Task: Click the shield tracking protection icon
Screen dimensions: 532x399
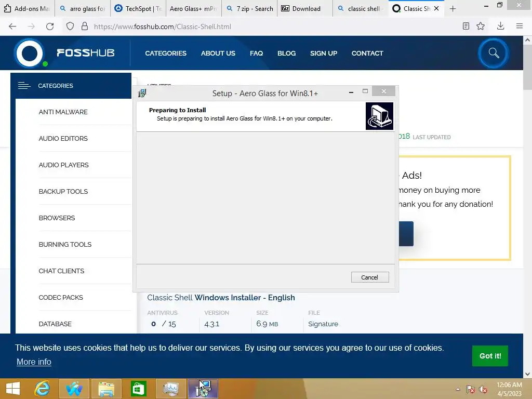Action: tap(70, 26)
